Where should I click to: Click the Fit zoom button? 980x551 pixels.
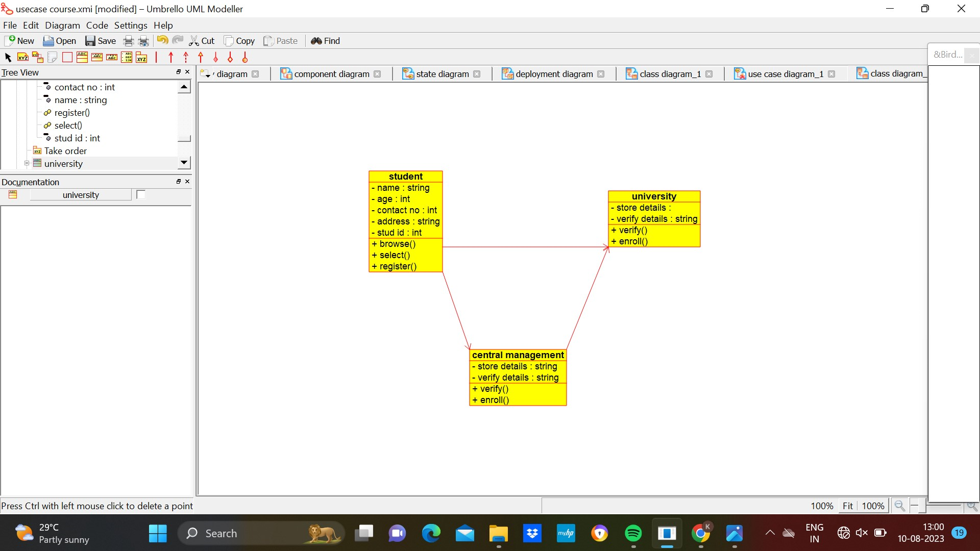(x=848, y=506)
